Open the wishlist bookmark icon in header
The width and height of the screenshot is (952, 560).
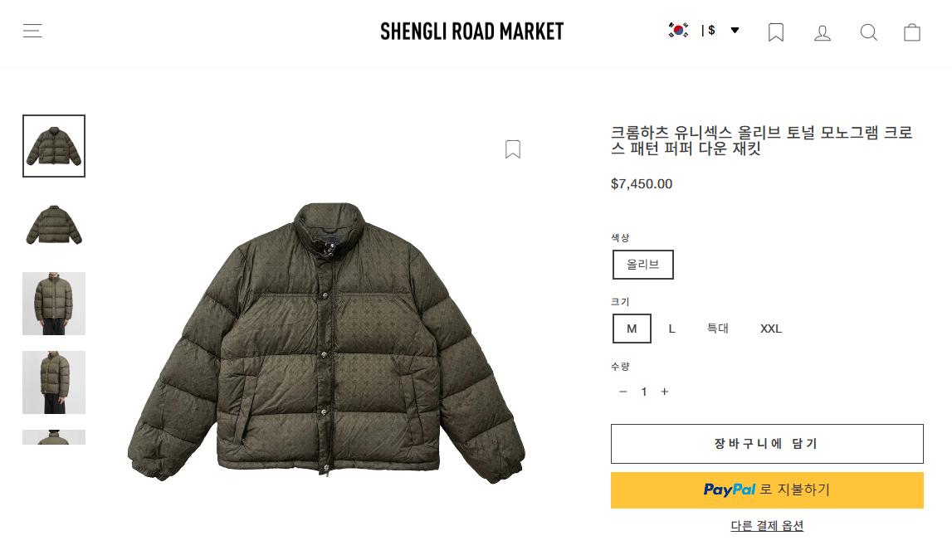(x=776, y=32)
